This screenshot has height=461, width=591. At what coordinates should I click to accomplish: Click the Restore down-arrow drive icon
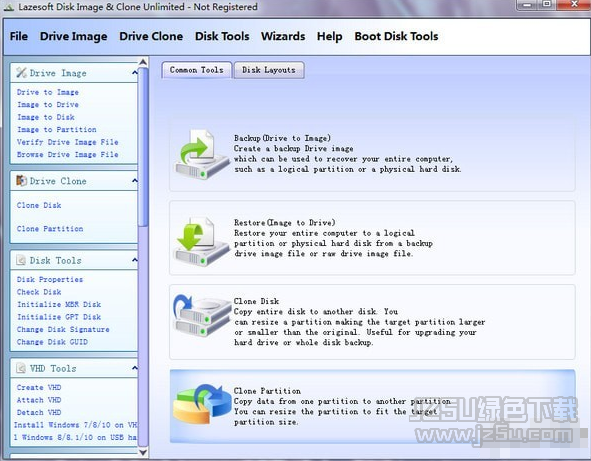[202, 242]
